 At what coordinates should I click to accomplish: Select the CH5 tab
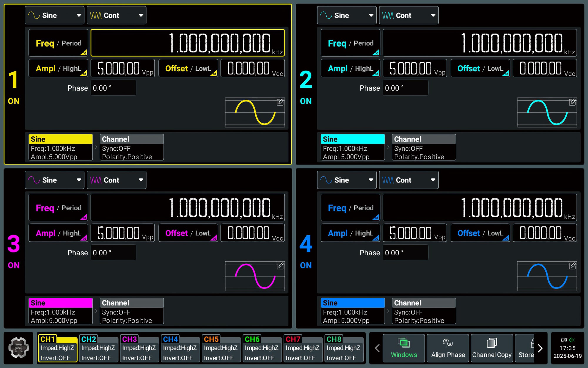[221, 348]
